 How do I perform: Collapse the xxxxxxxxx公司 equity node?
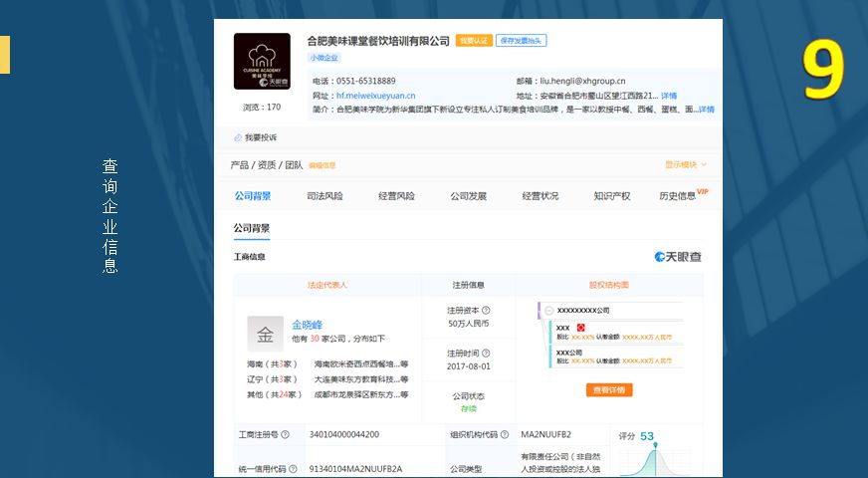pyautogui.click(x=549, y=311)
